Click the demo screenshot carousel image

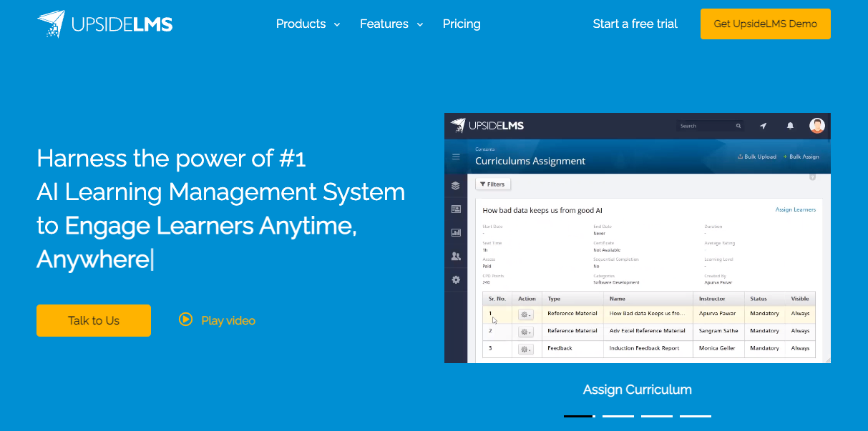point(638,238)
